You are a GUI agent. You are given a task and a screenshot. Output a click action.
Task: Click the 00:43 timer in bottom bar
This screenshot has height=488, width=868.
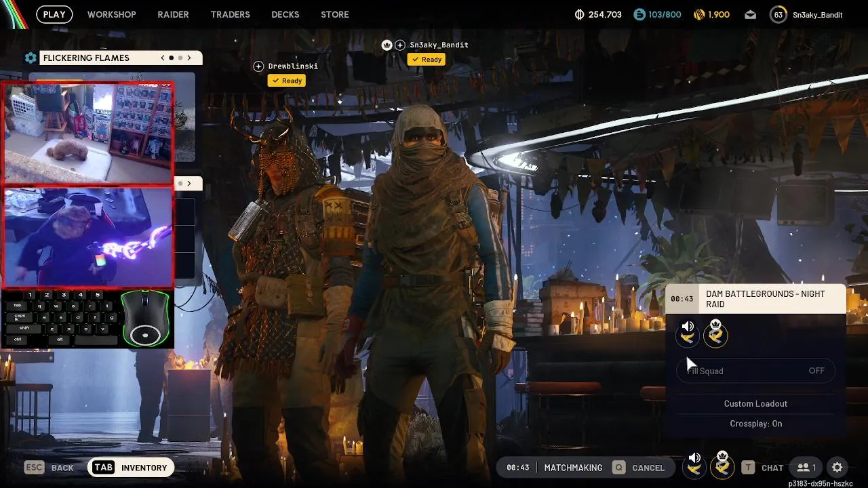coord(517,468)
